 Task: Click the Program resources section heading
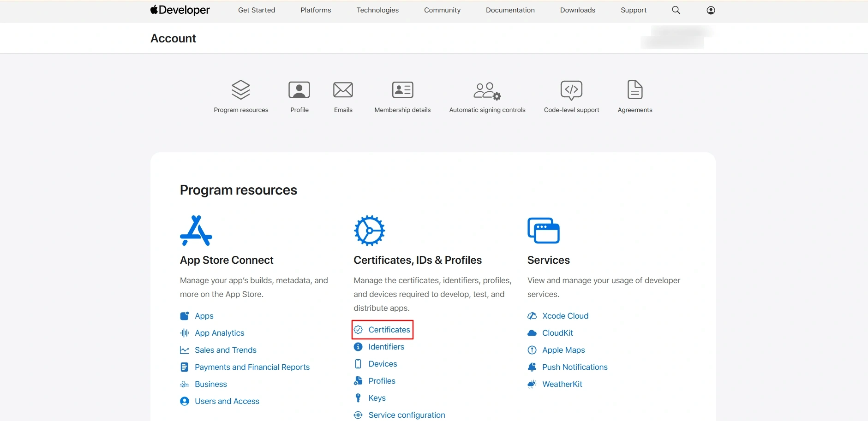tap(239, 190)
